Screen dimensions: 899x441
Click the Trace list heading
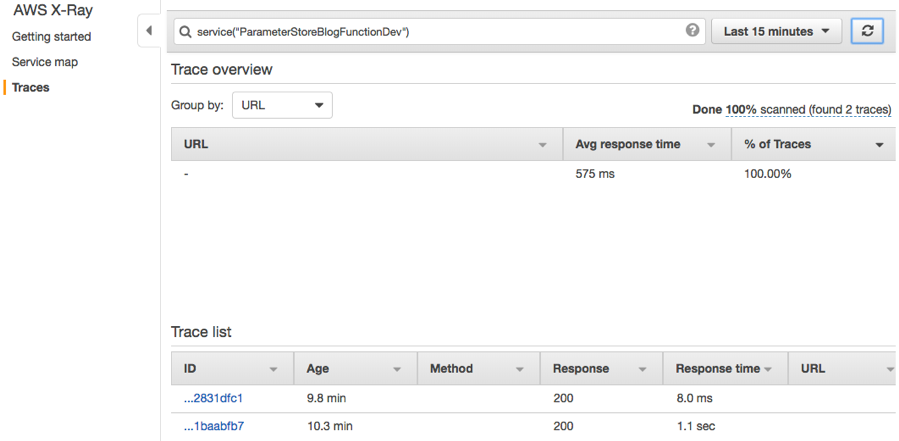(201, 332)
